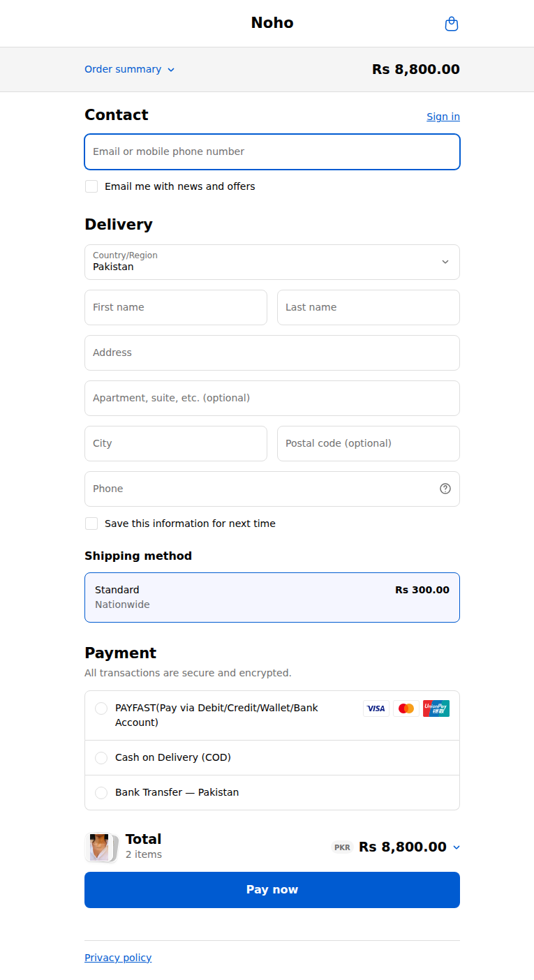Select the PAYFAST payment option
This screenshot has height=980, width=534.
click(101, 708)
